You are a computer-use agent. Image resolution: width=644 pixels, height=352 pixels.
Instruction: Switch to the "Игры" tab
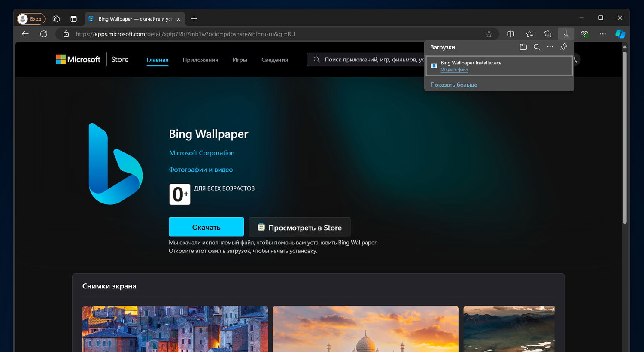point(240,60)
